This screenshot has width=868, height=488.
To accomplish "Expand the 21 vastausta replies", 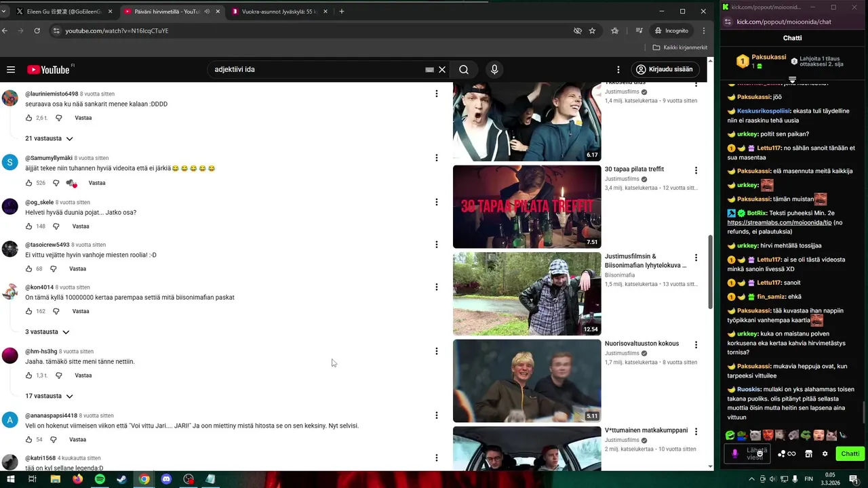I will pos(50,138).
